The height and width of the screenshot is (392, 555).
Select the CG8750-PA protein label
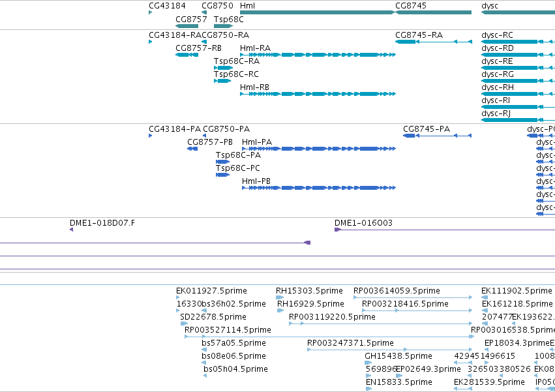click(x=226, y=129)
